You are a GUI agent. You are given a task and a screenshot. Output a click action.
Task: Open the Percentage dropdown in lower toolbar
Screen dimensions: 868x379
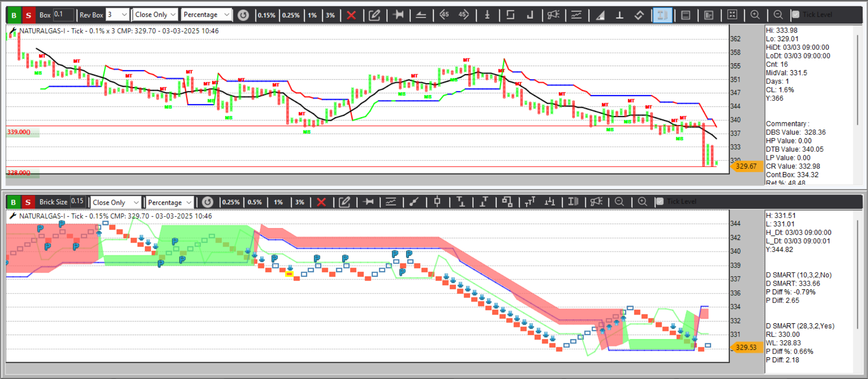pyautogui.click(x=170, y=202)
